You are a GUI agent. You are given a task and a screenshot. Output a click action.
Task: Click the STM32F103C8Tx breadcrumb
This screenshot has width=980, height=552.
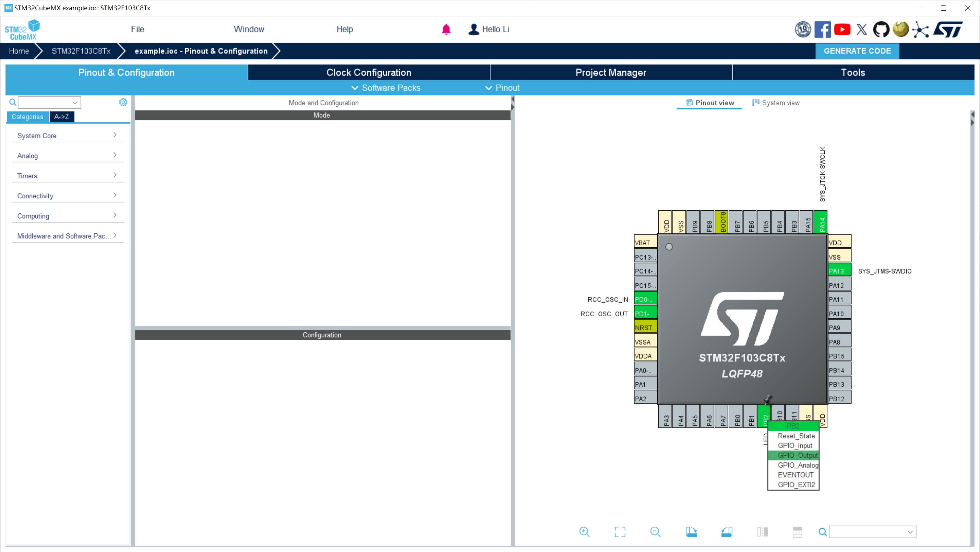tap(81, 51)
